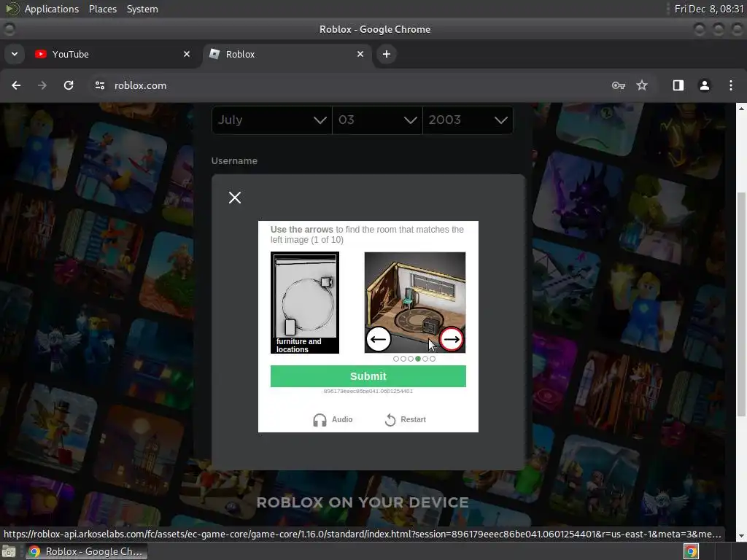Click the YouTube tab favicon
Image resolution: width=747 pixels, height=560 pixels.
coord(41,54)
